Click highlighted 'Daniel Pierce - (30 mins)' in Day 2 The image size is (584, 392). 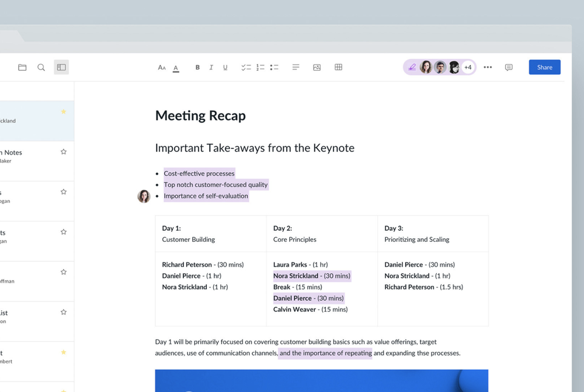click(x=308, y=298)
